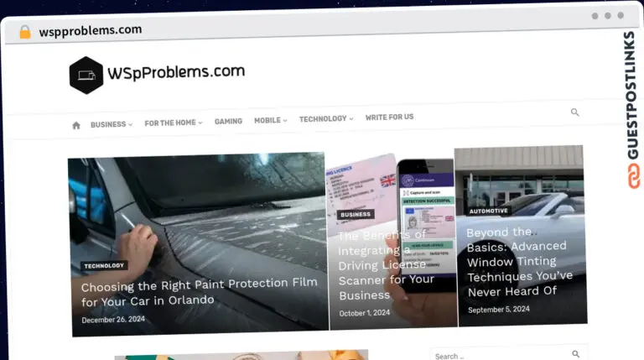Expand the Business dropdown chevron
Viewport: 644px width, 360px height.
click(131, 124)
